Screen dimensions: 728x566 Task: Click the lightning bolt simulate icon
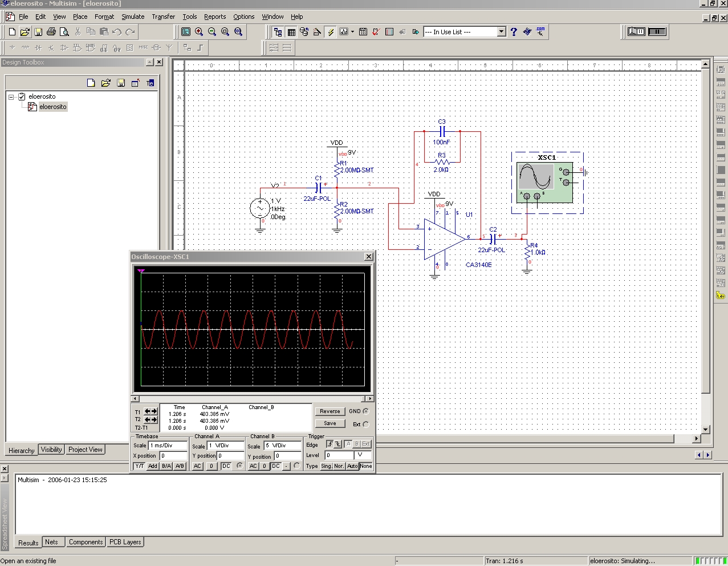tap(330, 32)
